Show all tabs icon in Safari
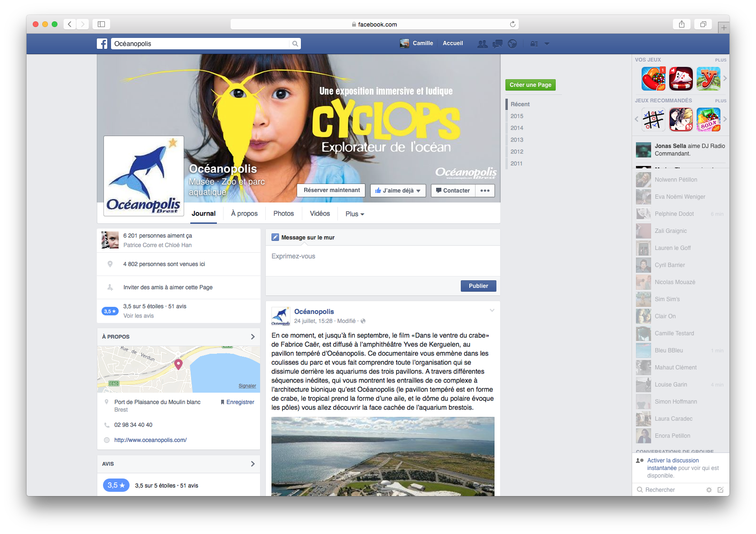Image resolution: width=756 pixels, height=534 pixels. tap(703, 24)
